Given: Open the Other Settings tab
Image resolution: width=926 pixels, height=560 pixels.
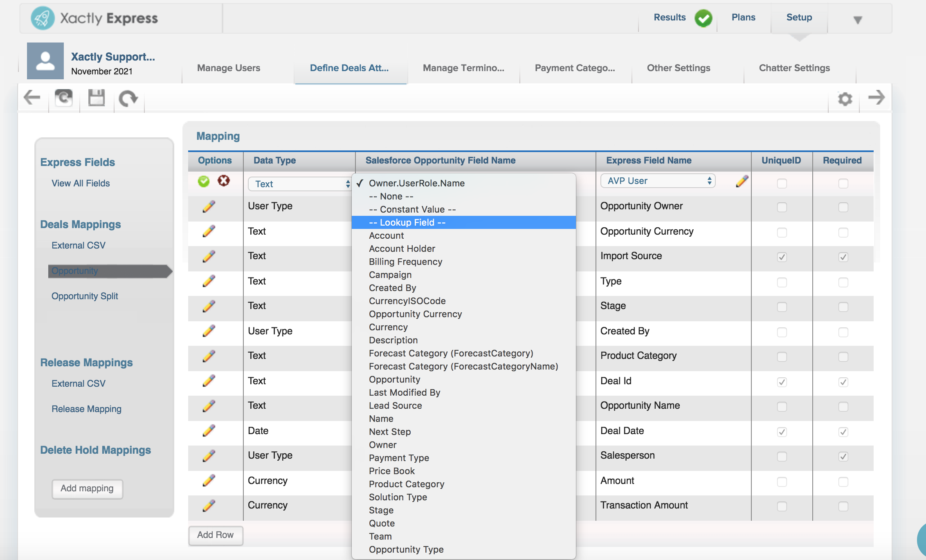Looking at the screenshot, I should [x=679, y=68].
